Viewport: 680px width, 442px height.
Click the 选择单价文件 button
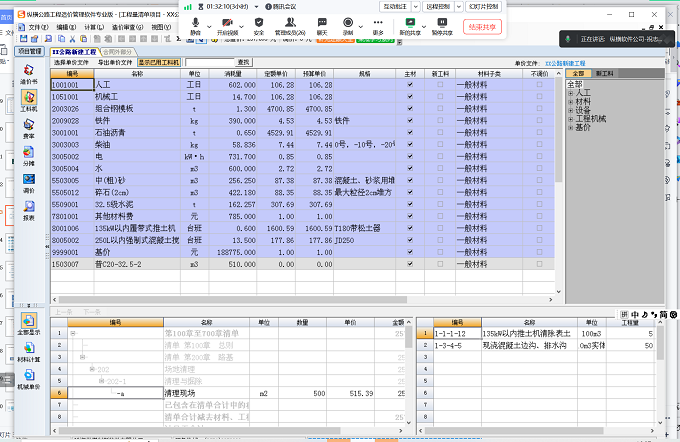[x=71, y=62]
